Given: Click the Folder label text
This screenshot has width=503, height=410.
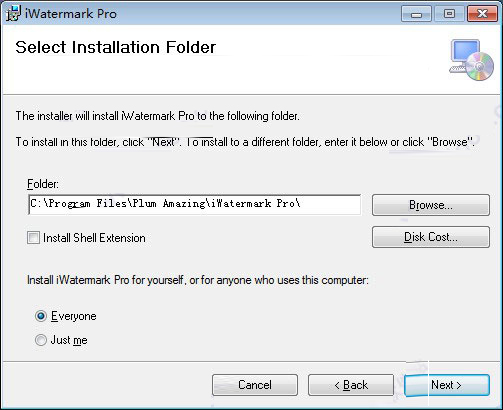Looking at the screenshot, I should 43,184.
